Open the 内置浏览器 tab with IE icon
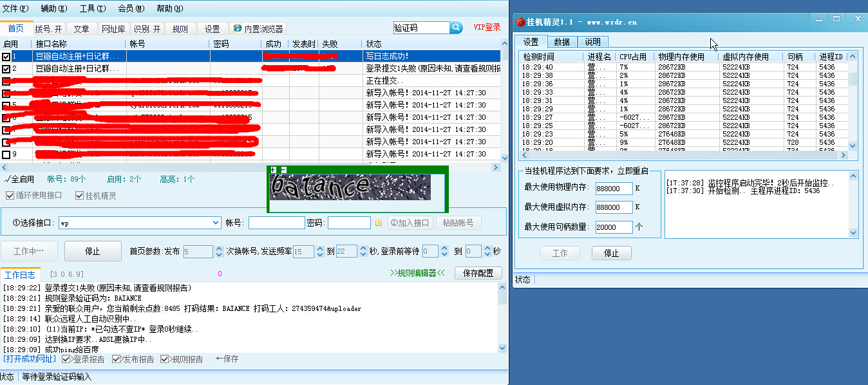This screenshot has width=868, height=385. (x=258, y=29)
